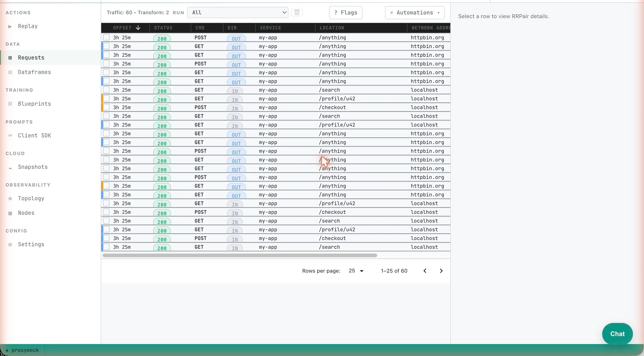Click the proxymock logo icon
The height and width of the screenshot is (356, 644).
point(7,350)
